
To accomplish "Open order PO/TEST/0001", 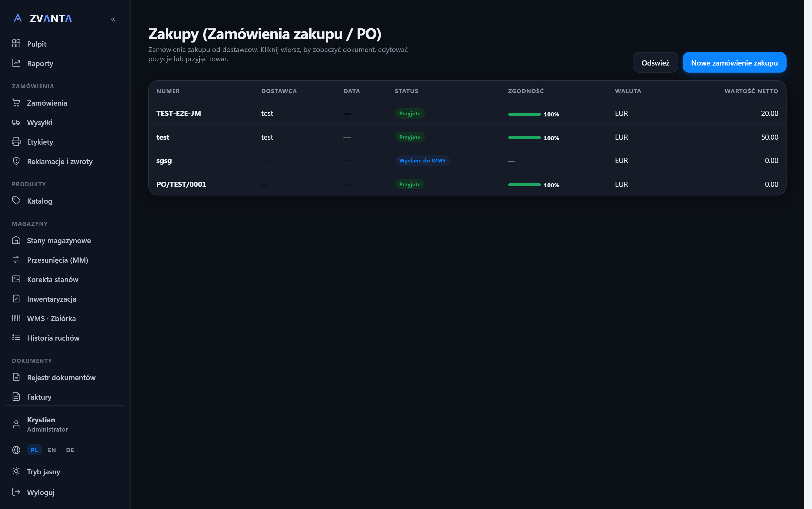I will click(181, 184).
